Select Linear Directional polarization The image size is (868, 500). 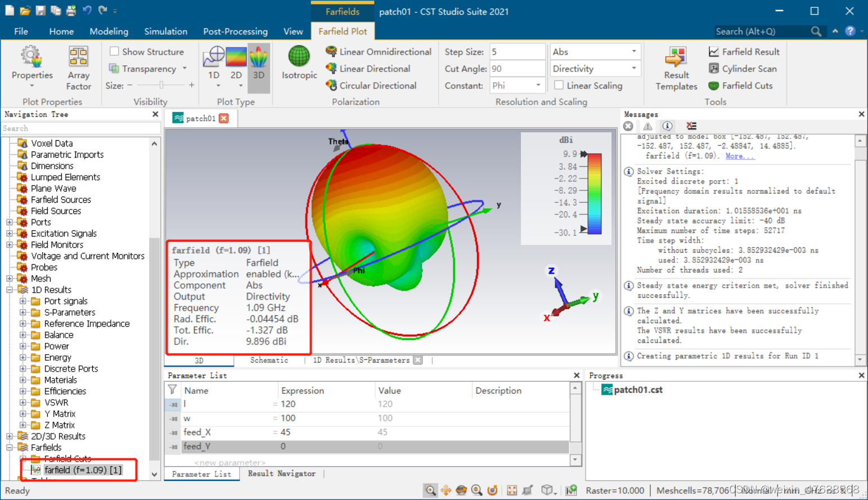(x=367, y=69)
